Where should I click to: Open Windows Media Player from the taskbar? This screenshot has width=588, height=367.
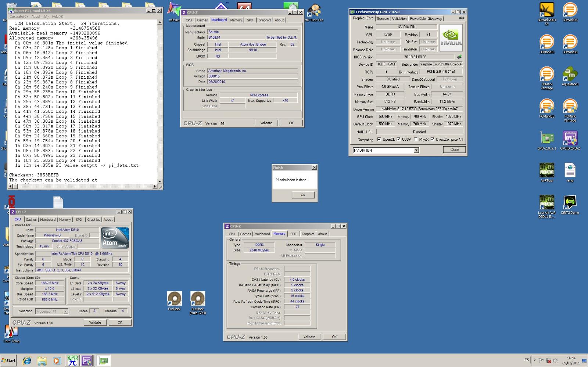coord(56,360)
